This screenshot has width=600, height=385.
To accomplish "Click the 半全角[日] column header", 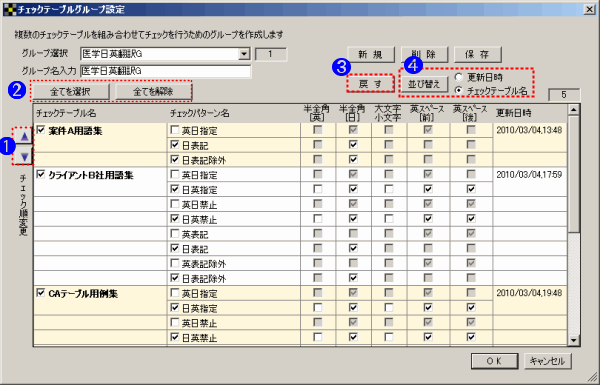I will 354,113.
